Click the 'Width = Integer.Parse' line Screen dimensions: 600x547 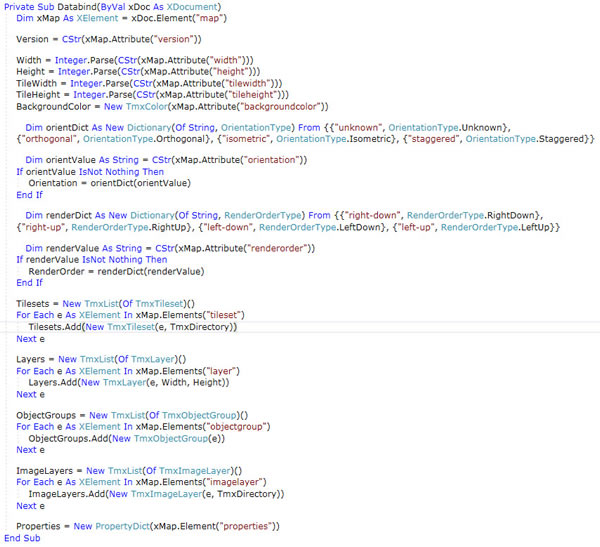pos(135,60)
